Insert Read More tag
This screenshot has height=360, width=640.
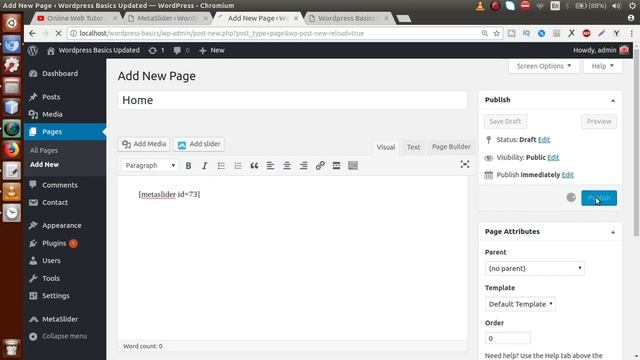coord(336,166)
